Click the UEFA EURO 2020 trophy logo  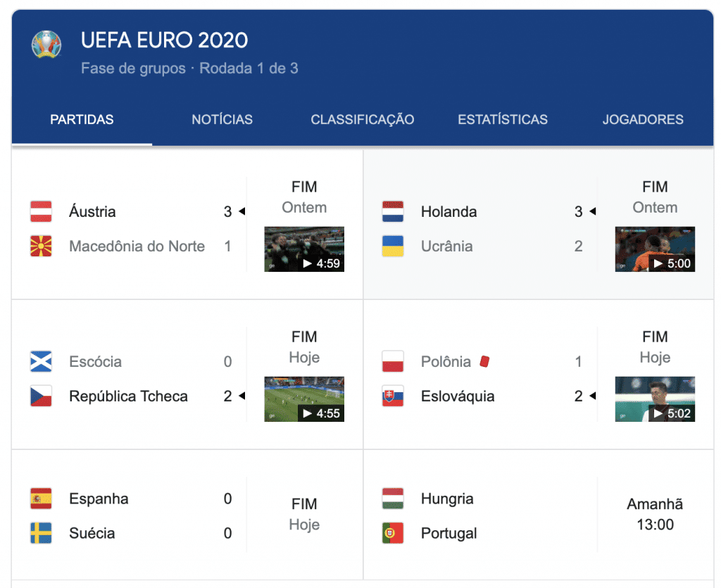(46, 44)
